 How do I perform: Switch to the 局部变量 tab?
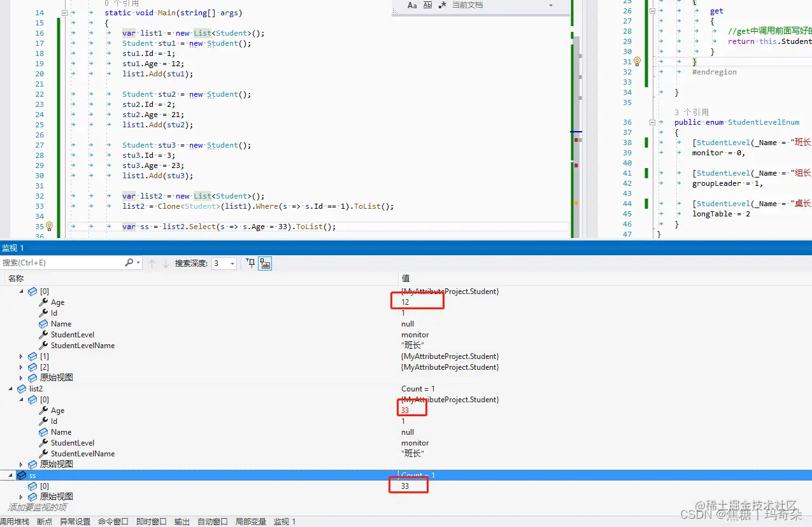tap(251, 521)
